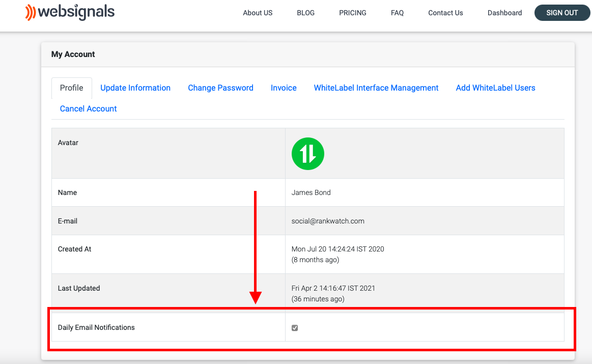Select the Profile tab
The image size is (592, 364).
pos(71,88)
